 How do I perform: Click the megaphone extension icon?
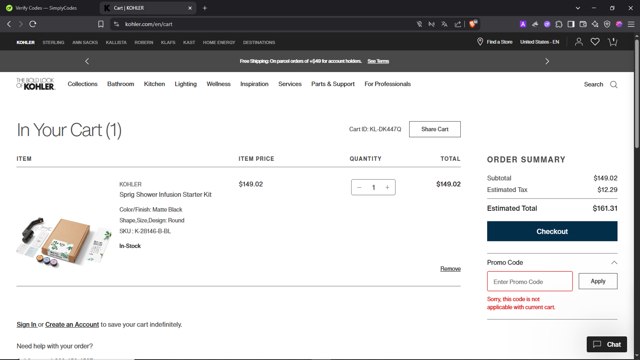point(535,24)
